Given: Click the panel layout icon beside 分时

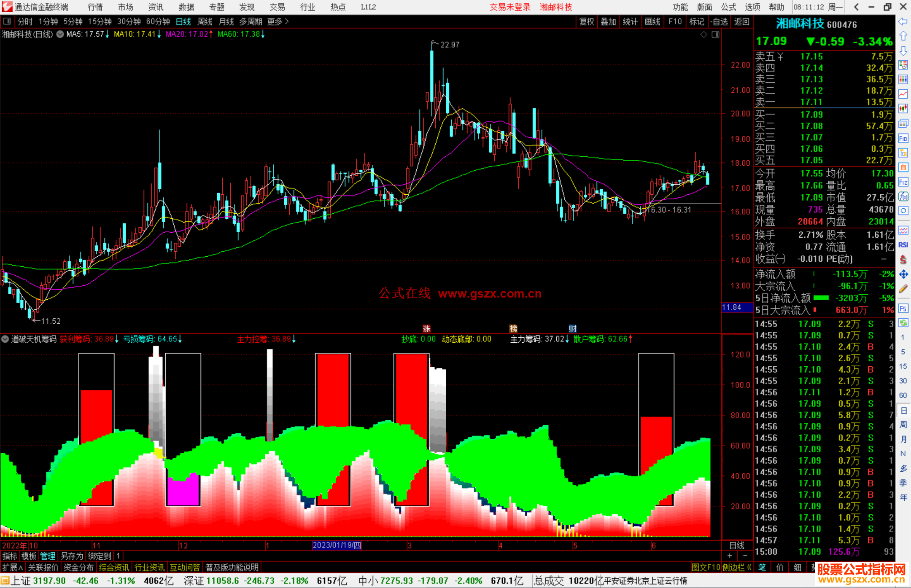Looking at the screenshot, I should (7, 21).
